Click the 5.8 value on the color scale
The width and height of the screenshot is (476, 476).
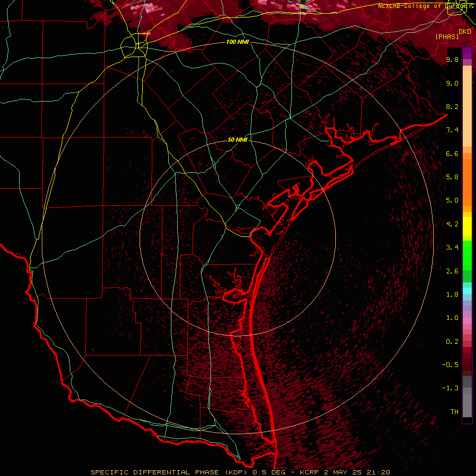[452, 177]
